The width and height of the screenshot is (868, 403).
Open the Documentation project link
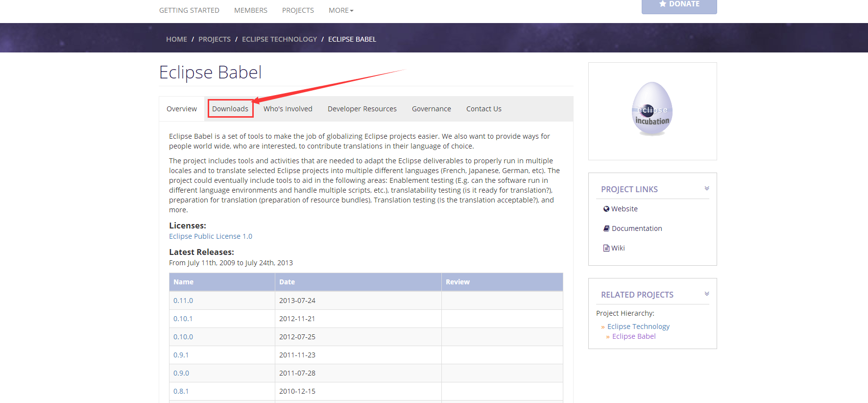pos(637,228)
